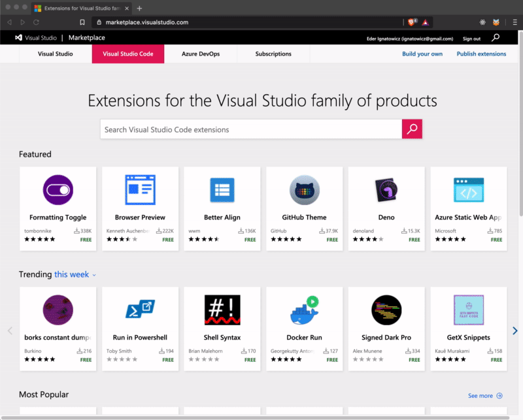
Task: Click the Formatting Toggle extension icon
Action: point(58,189)
